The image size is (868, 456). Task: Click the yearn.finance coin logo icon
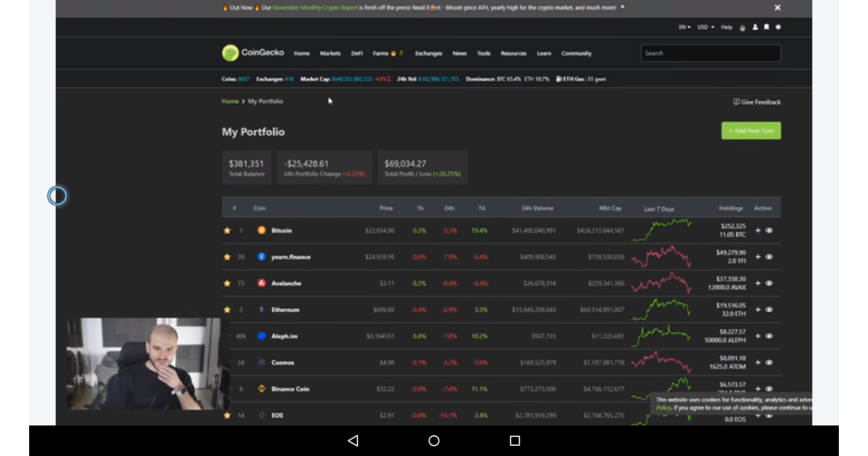(262, 257)
